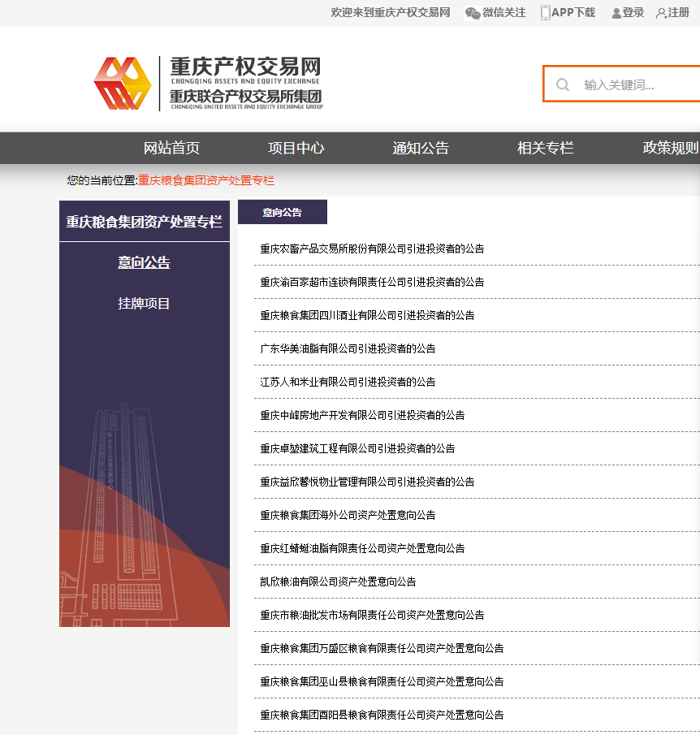
Task: Open 酉阳县粮食有限责任公司 asset announcement
Action: [x=382, y=715]
